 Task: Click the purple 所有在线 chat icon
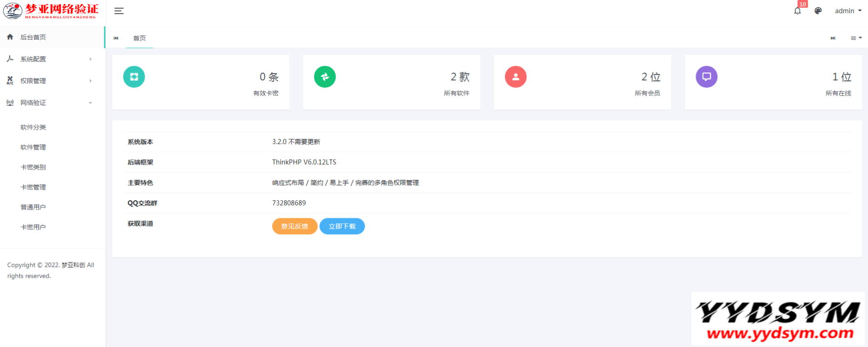[706, 77]
